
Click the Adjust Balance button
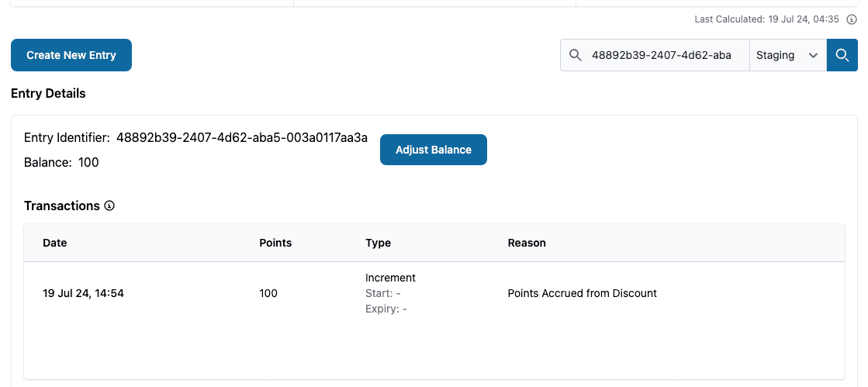[x=433, y=150]
